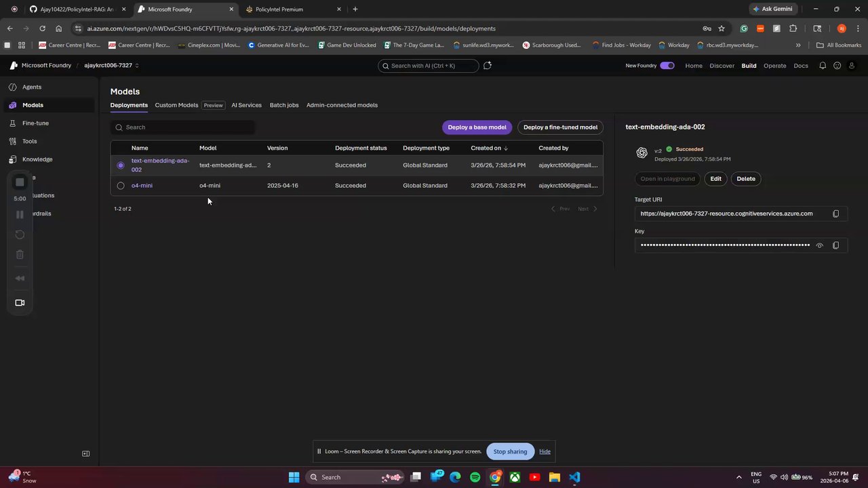Delete the text-embedding-ada-002 deployment
Screen dimensions: 868x488
point(746,179)
